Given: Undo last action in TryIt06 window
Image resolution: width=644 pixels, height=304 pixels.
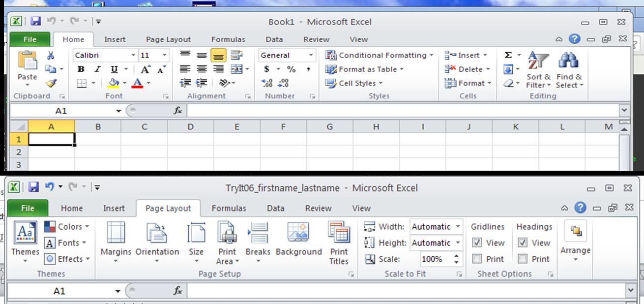Looking at the screenshot, I should pos(49,187).
